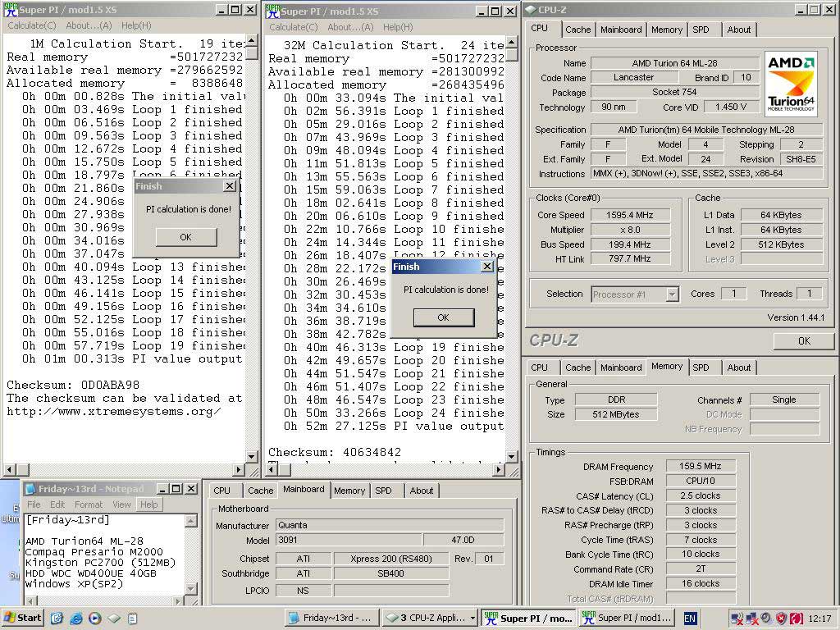Click the first disconnected network tray icon
The height and width of the screenshot is (630, 840).
(736, 619)
